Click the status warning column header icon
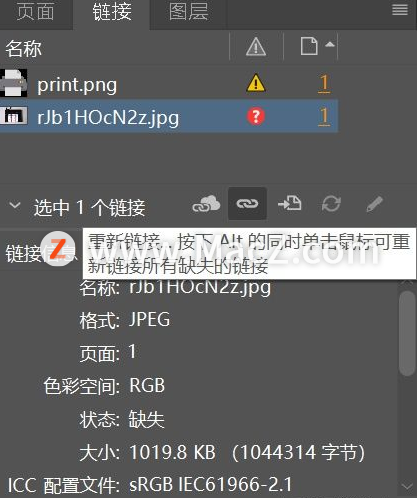417x498 pixels. tap(256, 46)
